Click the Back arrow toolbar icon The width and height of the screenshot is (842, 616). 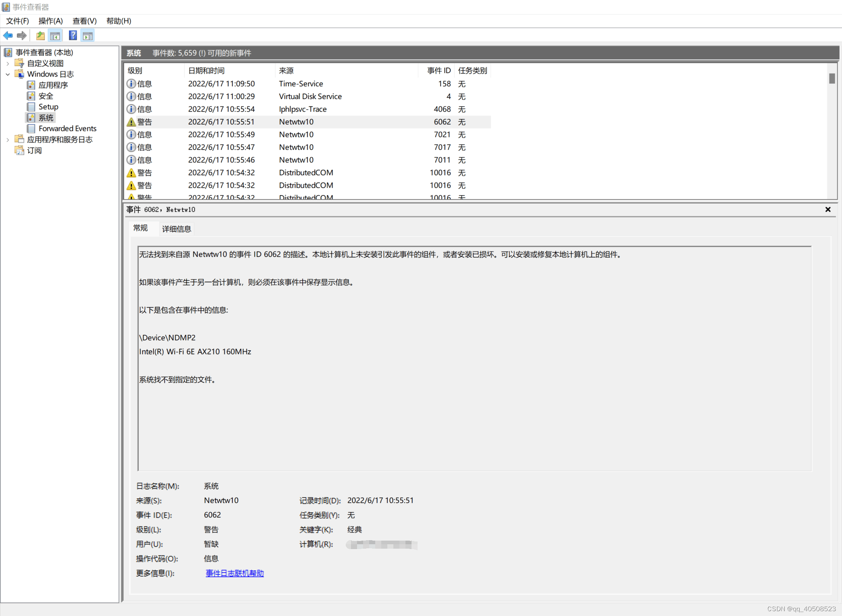(x=8, y=36)
